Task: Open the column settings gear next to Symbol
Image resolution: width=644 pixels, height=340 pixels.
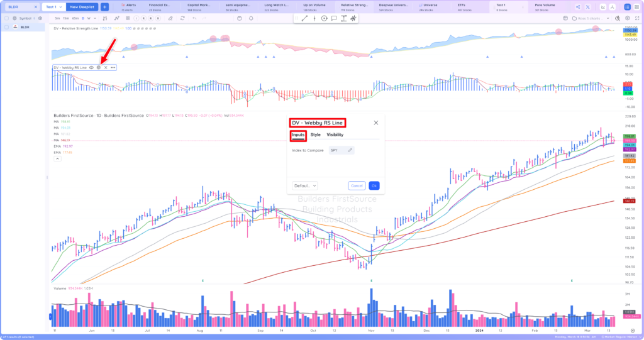Action: coord(40,18)
